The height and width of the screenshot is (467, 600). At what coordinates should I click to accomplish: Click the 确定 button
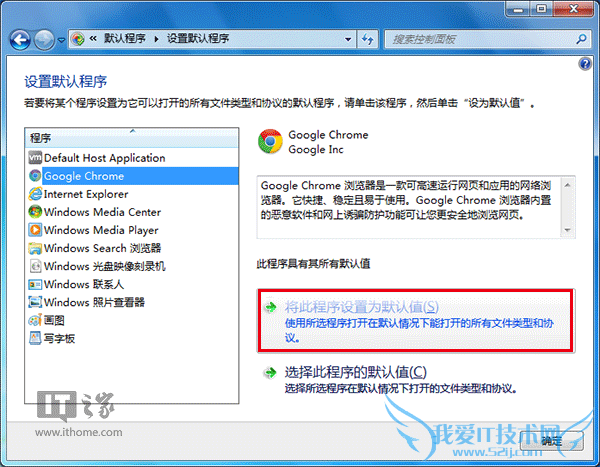pos(551,441)
